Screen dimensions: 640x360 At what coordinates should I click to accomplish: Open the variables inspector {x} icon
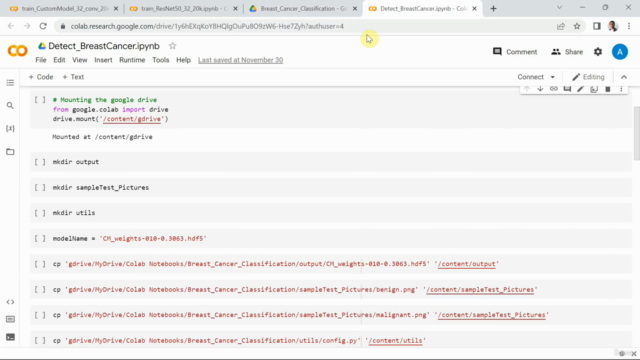click(10, 129)
